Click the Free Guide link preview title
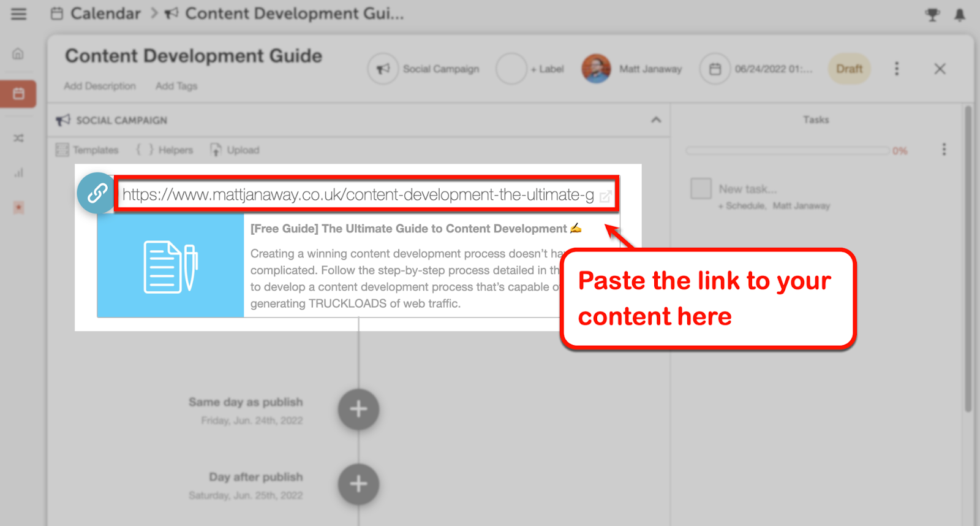 (416, 229)
